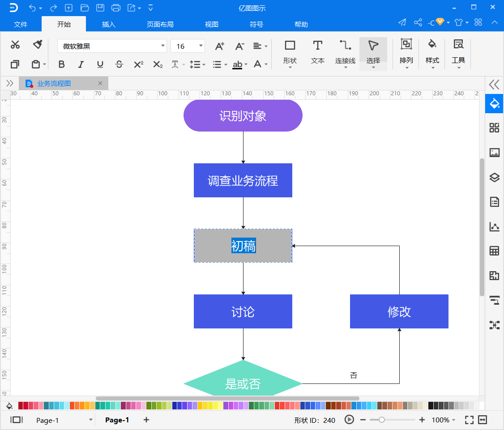Select the 连接线 connector tool
The width and height of the screenshot is (504, 430).
[x=345, y=53]
